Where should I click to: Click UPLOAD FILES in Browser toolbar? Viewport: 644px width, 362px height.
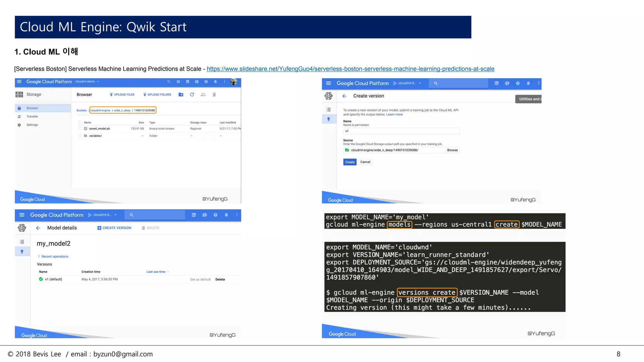click(122, 95)
